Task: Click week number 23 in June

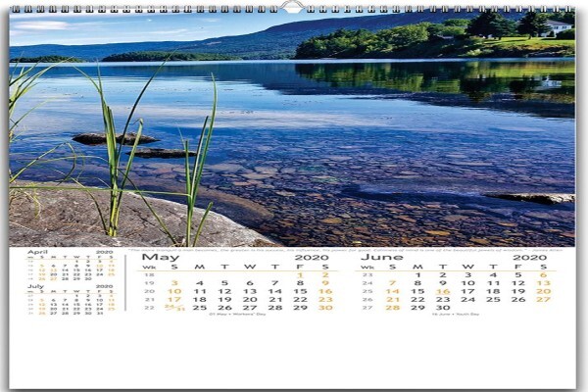Action: tap(367, 275)
